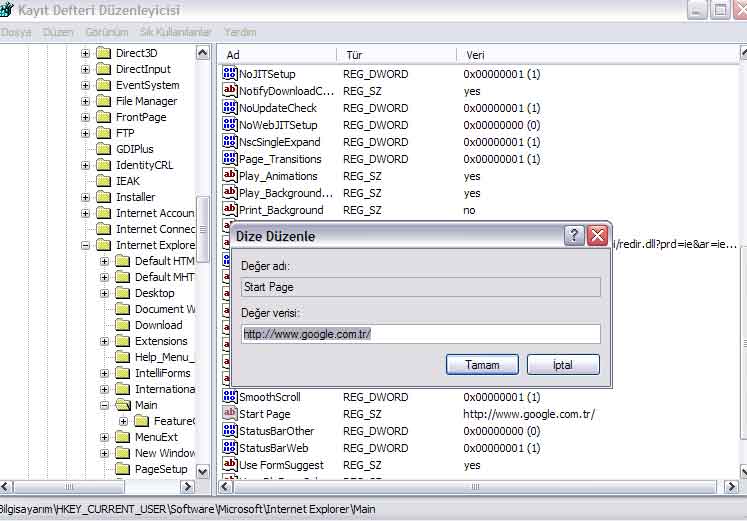Image resolution: width=747 pixels, height=521 pixels.
Task: Open the Görünüm menu
Action: pyautogui.click(x=107, y=32)
